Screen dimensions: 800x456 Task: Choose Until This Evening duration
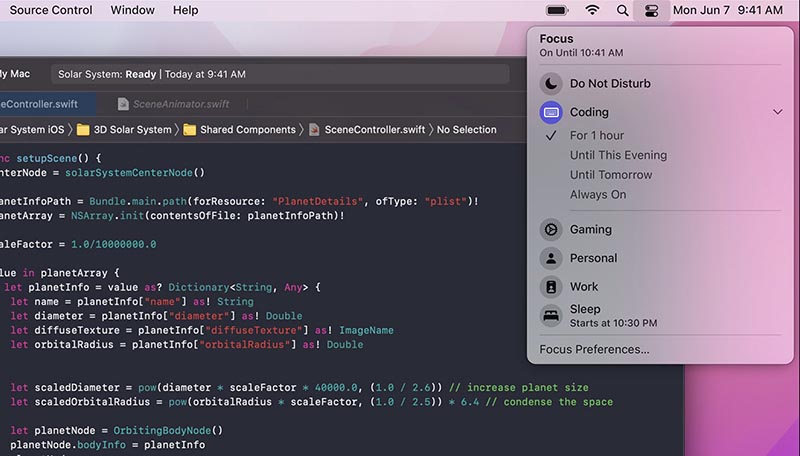point(618,155)
